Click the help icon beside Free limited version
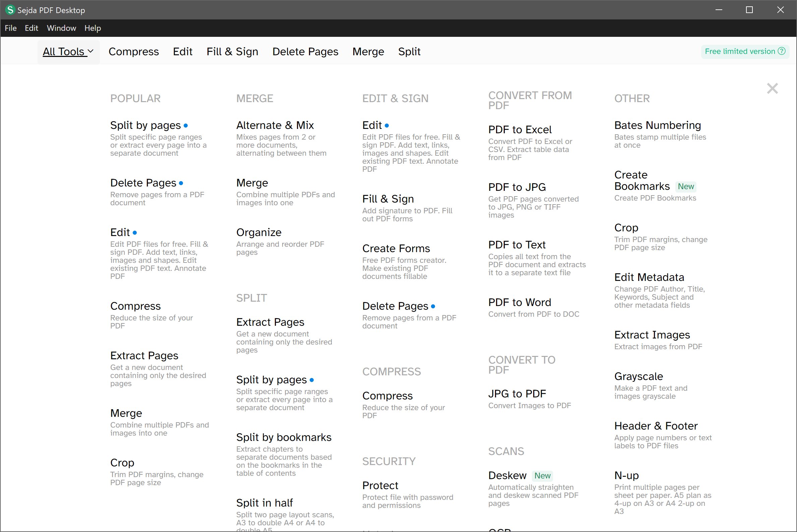Viewport: 797px width, 532px height. pos(782,51)
